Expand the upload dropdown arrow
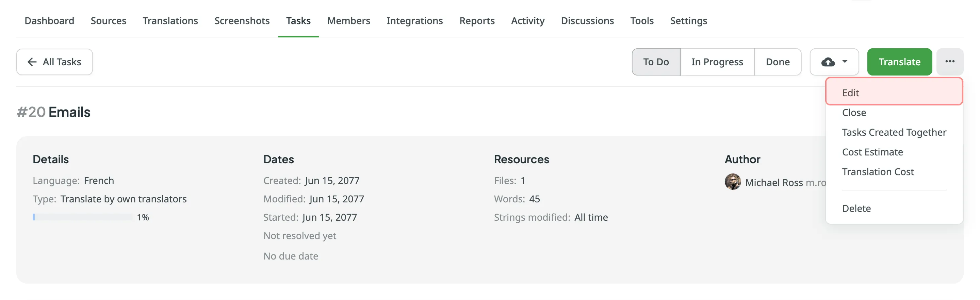This screenshot has width=980, height=300. click(845, 62)
